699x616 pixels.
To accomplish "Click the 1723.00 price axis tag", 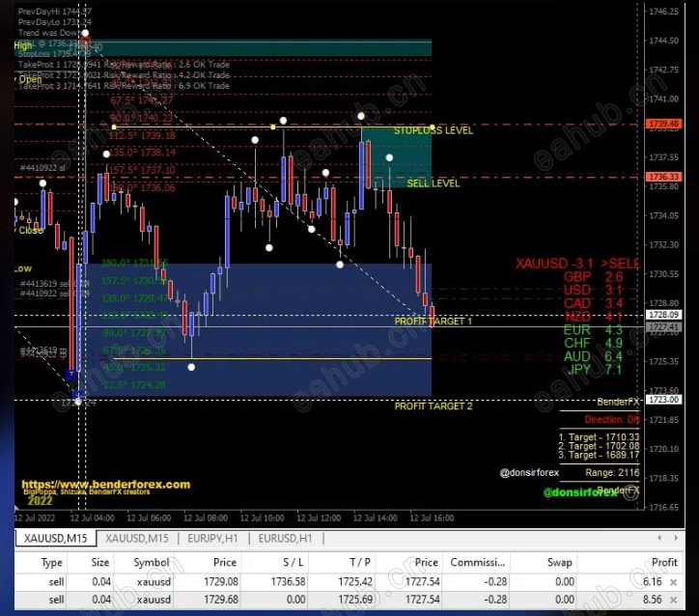I will pyautogui.click(x=664, y=400).
